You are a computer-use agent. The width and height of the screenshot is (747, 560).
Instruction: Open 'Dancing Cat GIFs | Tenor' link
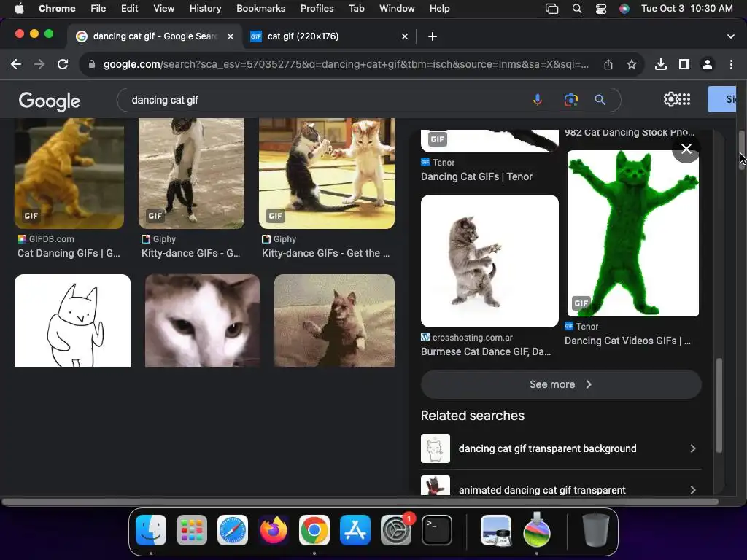coord(476,176)
